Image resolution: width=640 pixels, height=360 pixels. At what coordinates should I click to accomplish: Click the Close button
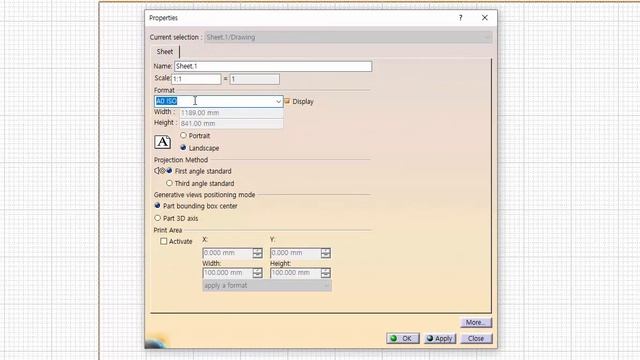(476, 338)
